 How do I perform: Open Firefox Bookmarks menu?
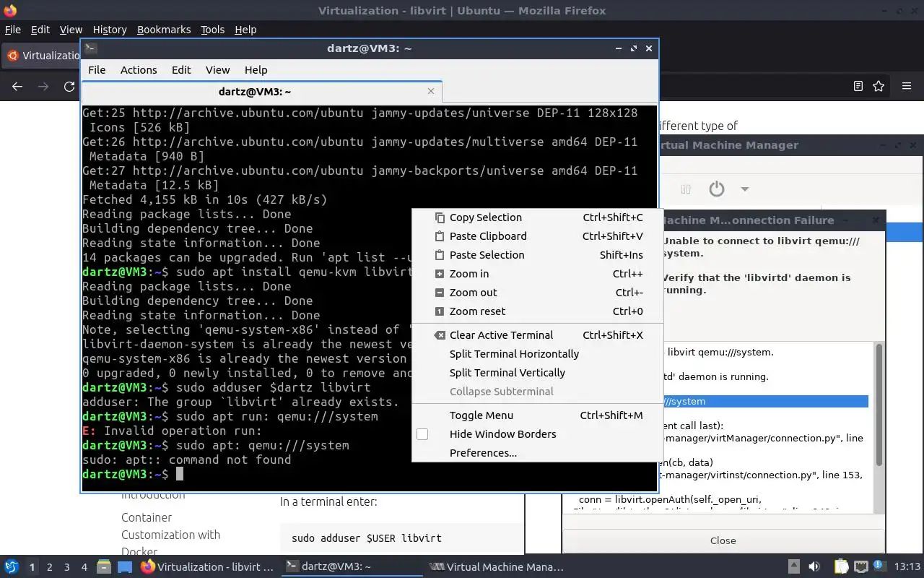point(164,30)
